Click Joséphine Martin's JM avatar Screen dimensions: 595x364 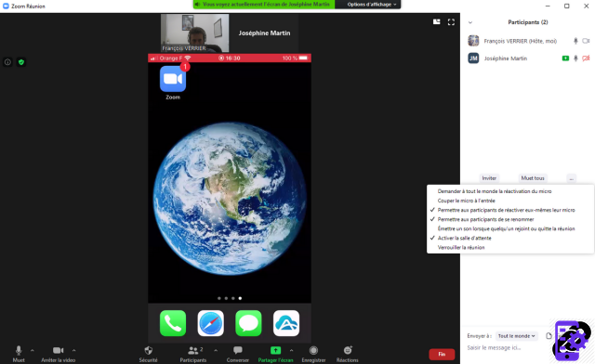[x=473, y=58]
